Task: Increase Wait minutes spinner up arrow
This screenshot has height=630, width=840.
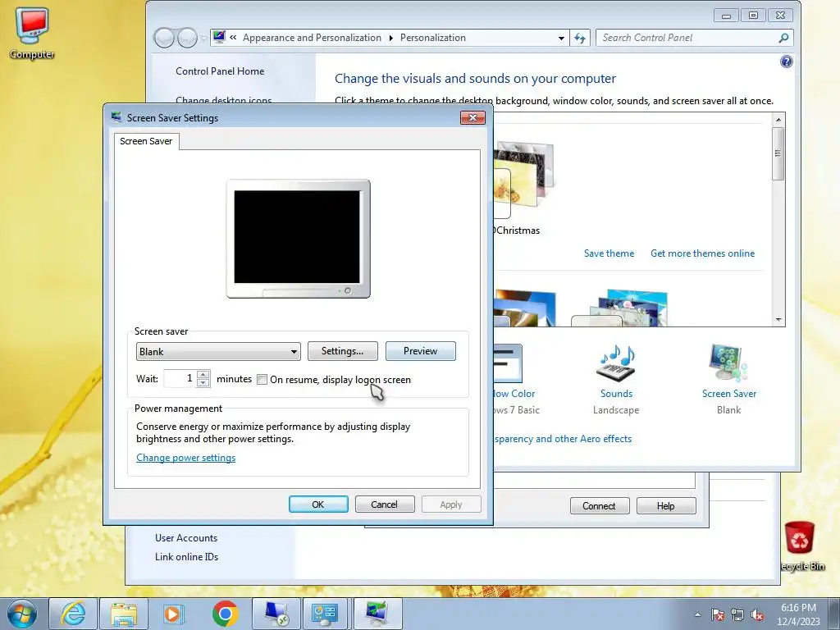Action: pyautogui.click(x=203, y=374)
